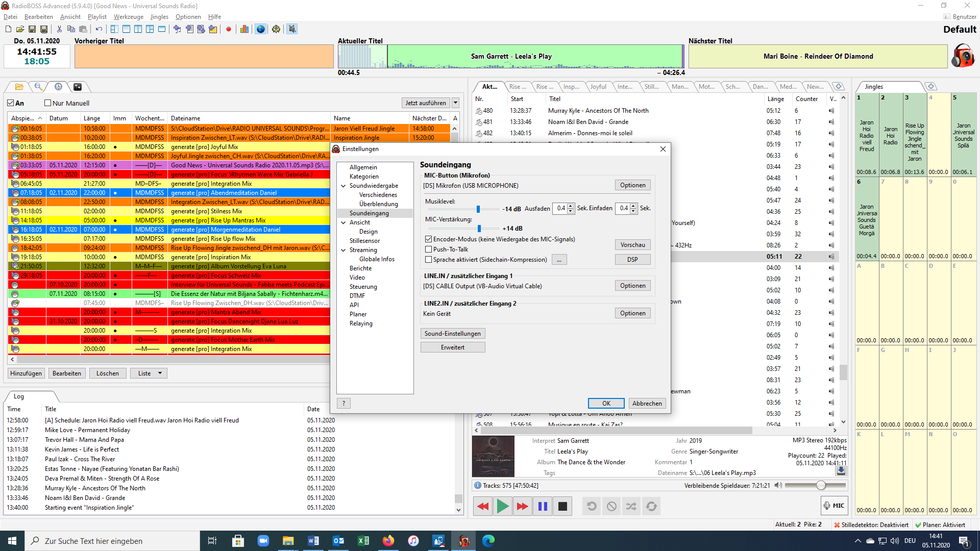Click the save-tag icon near album info
This screenshot has width=980, height=551.
841,471
